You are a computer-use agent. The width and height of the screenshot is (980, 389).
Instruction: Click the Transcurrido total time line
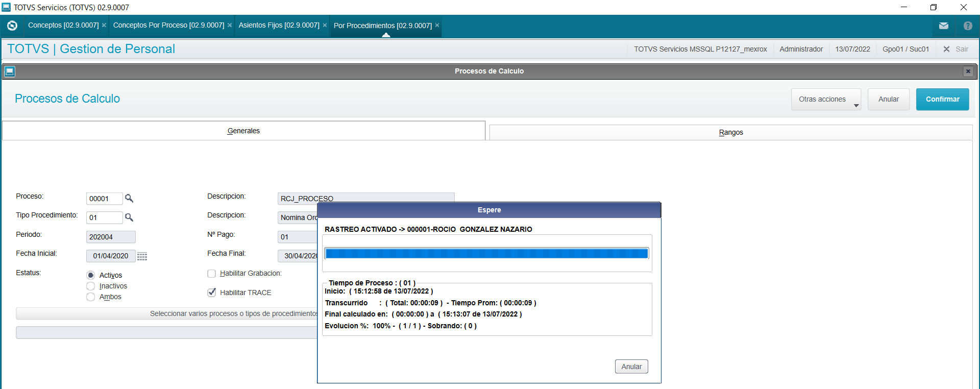coord(430,303)
